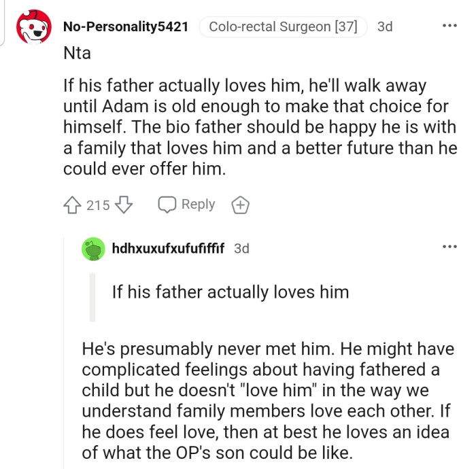Visit the No-Personality5421 user profile name

(126, 27)
